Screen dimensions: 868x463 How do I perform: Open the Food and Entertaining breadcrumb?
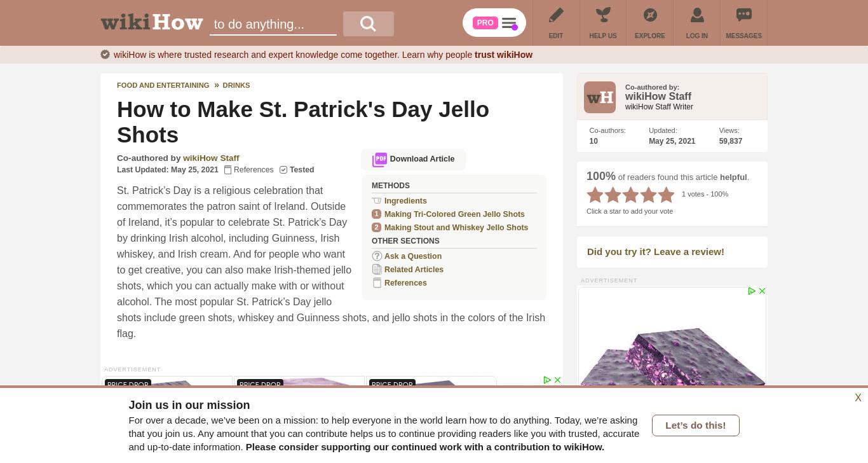(163, 85)
